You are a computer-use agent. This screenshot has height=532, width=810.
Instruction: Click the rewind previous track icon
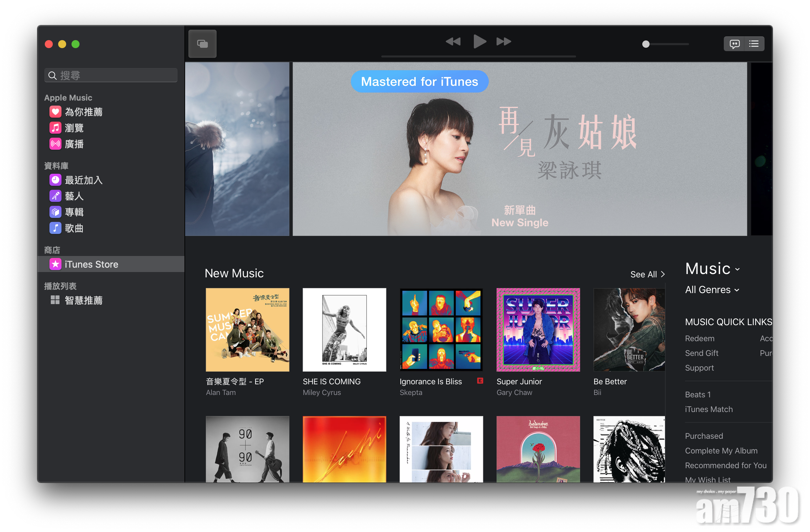pyautogui.click(x=453, y=41)
